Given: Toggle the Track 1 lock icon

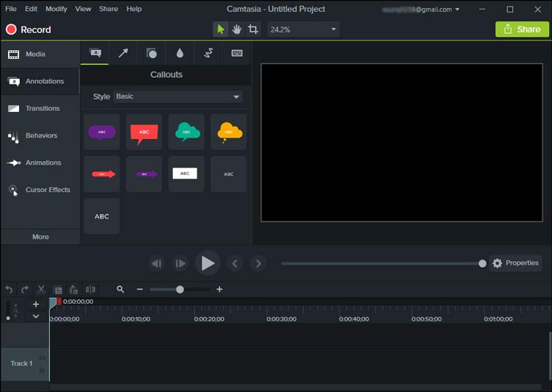Looking at the screenshot, I should [x=42, y=369].
